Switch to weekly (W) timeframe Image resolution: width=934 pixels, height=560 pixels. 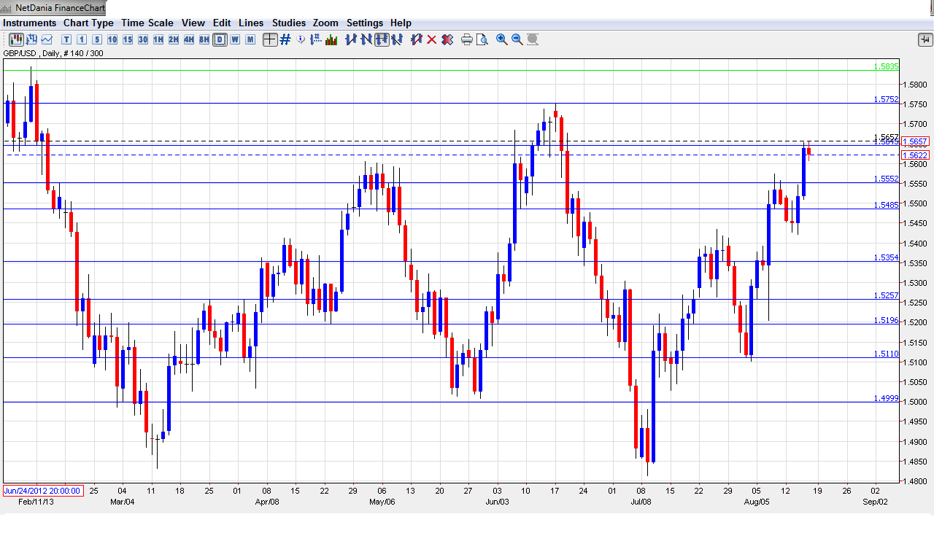[235, 39]
